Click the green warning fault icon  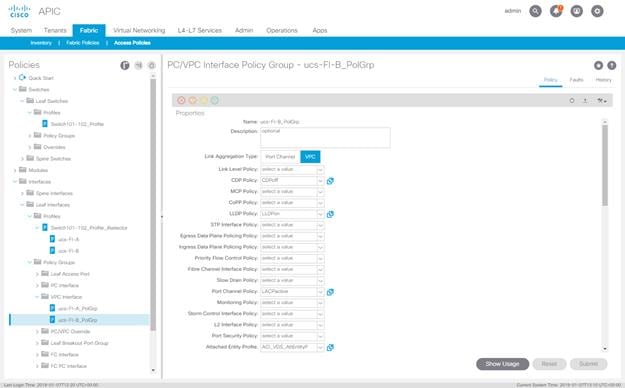click(x=214, y=100)
